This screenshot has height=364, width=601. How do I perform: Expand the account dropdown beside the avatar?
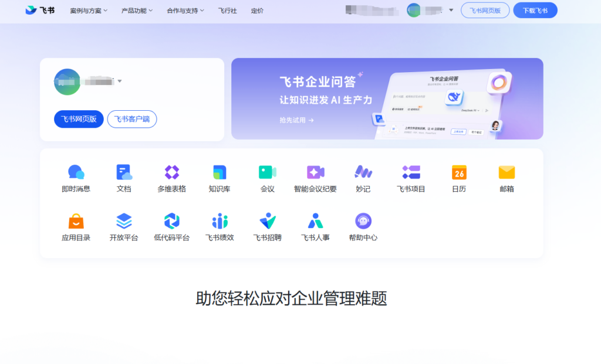point(451,10)
